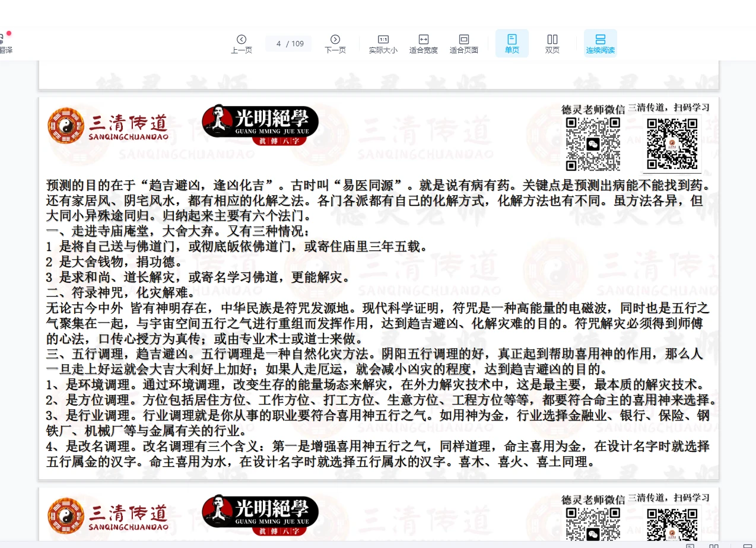Go to next page with 下一页
This screenshot has height=548, width=756.
(x=335, y=44)
